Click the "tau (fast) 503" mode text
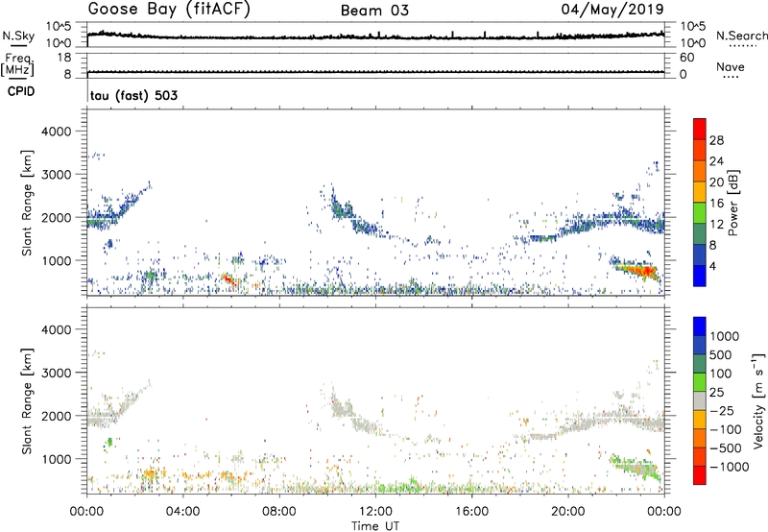768x532 pixels. pos(133,95)
